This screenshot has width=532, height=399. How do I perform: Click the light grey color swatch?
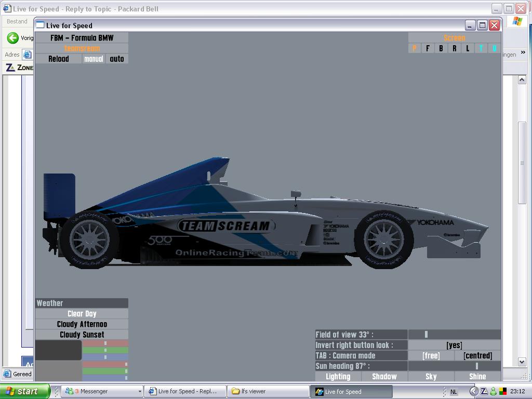[x=58, y=371]
